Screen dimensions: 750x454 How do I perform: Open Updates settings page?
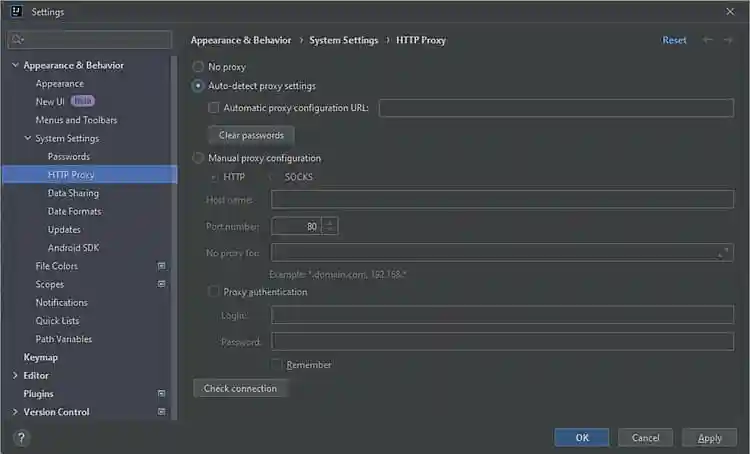(64, 230)
